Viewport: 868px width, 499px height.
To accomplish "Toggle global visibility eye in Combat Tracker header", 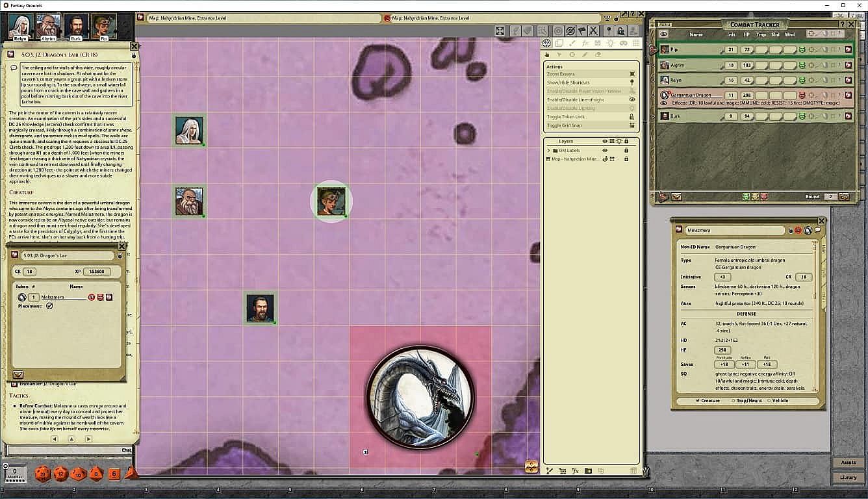I will (x=663, y=34).
